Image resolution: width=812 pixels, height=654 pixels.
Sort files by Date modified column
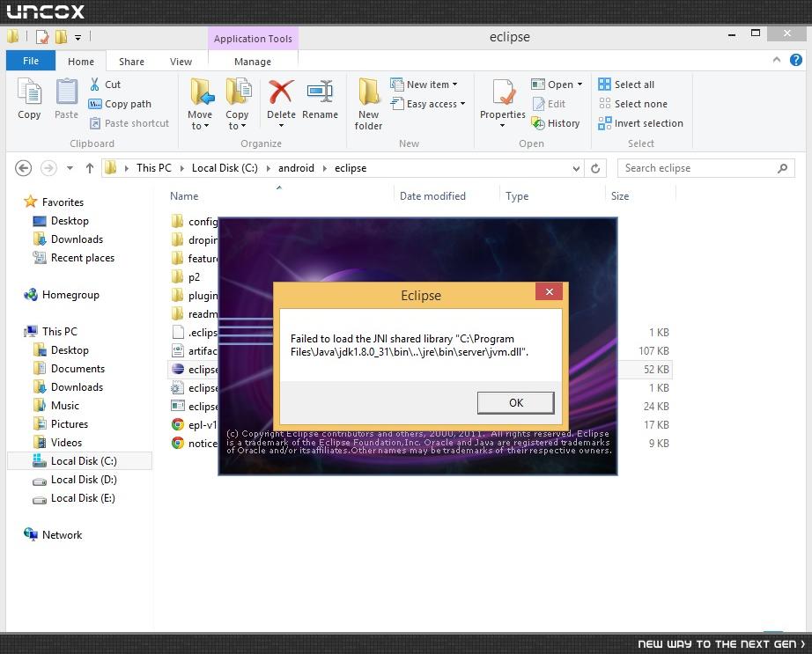432,196
